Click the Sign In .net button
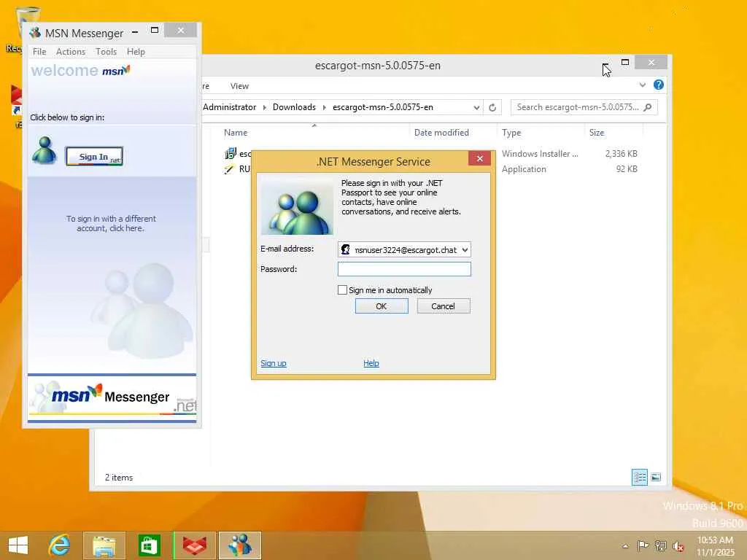Screen dimensions: 747x560 [x=94, y=156]
